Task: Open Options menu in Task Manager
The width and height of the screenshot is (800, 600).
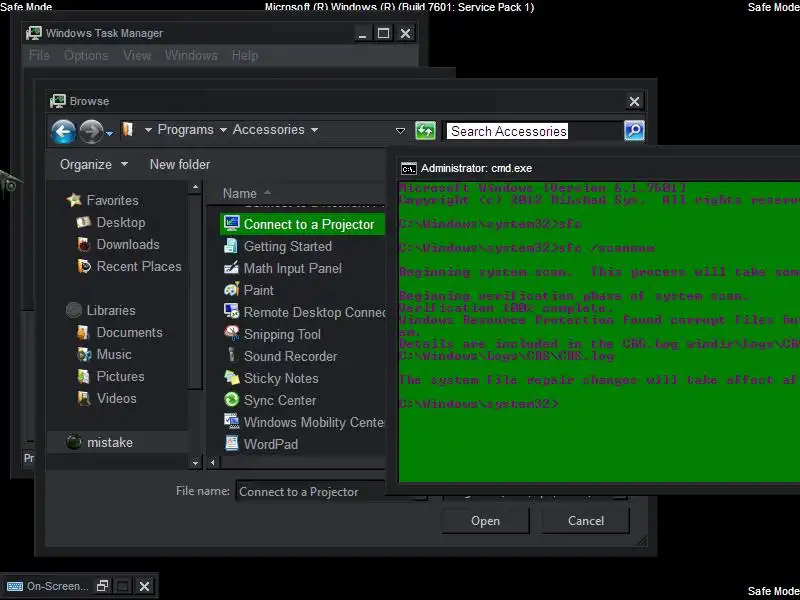Action: [x=86, y=55]
